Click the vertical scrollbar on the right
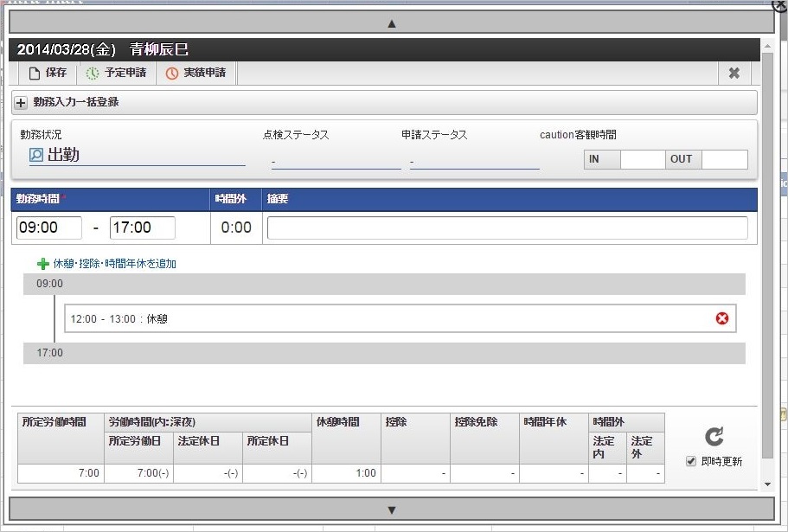The image size is (788, 532). point(766,260)
